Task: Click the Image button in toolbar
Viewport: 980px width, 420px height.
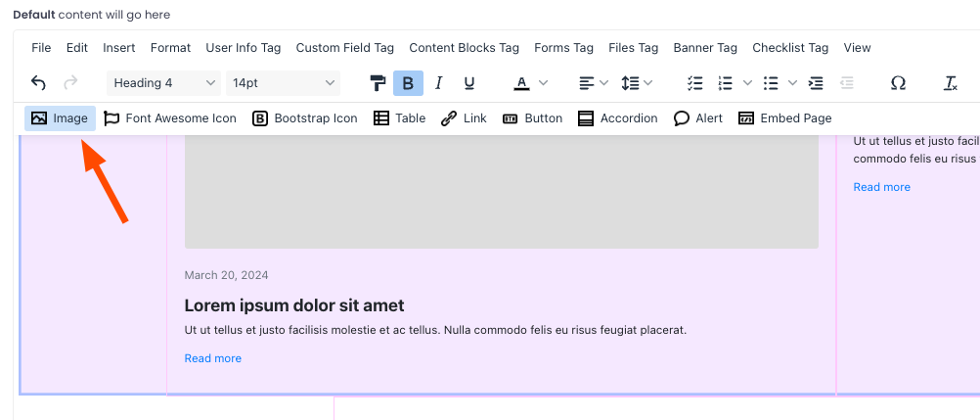Action: pyautogui.click(x=61, y=118)
